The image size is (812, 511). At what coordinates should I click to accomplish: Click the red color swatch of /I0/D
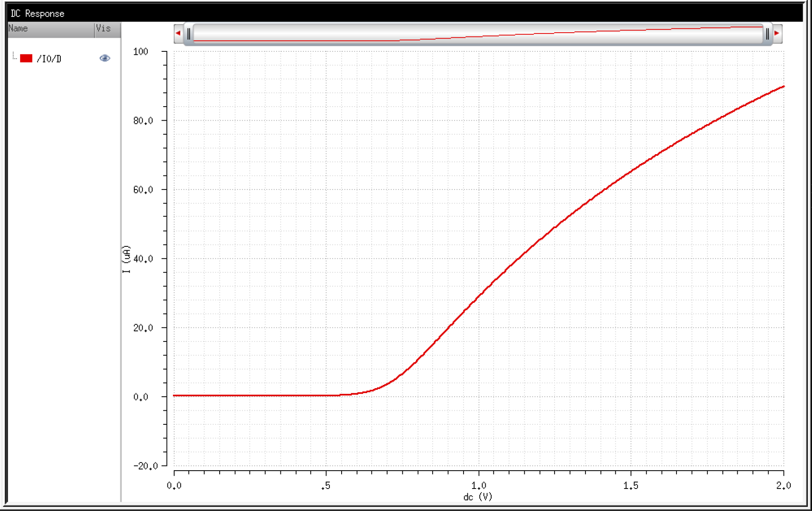26,59
